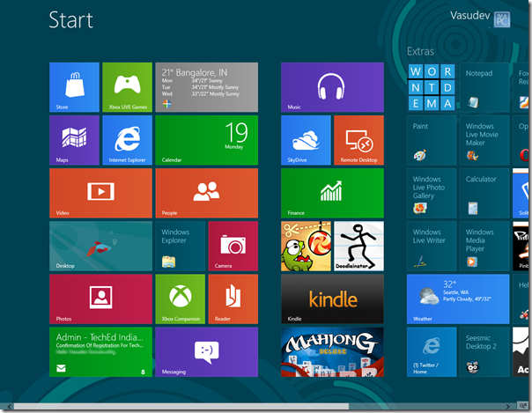Open the Photos tile
The width and height of the screenshot is (532, 413).
tap(100, 299)
